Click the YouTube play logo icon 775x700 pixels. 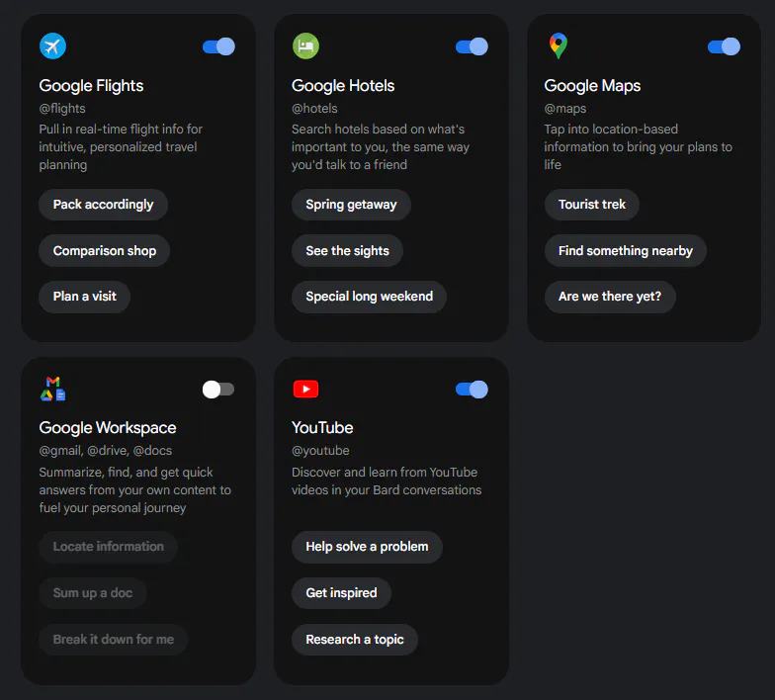[x=305, y=389]
